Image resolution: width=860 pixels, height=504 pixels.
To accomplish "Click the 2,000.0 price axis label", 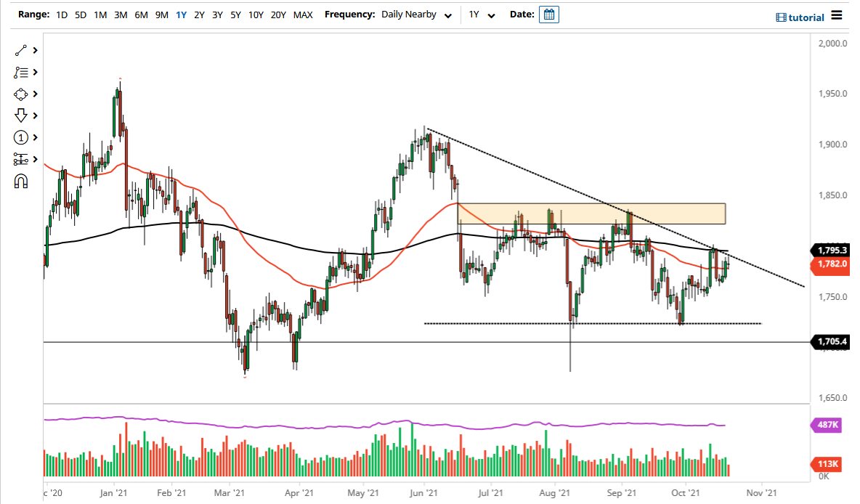I will 832,44.
